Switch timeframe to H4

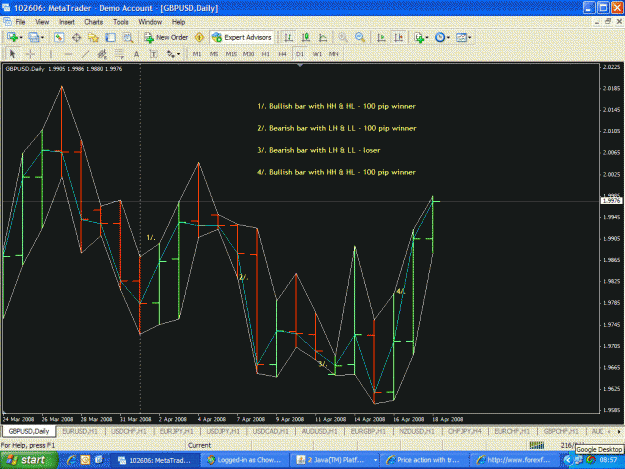pyautogui.click(x=283, y=54)
